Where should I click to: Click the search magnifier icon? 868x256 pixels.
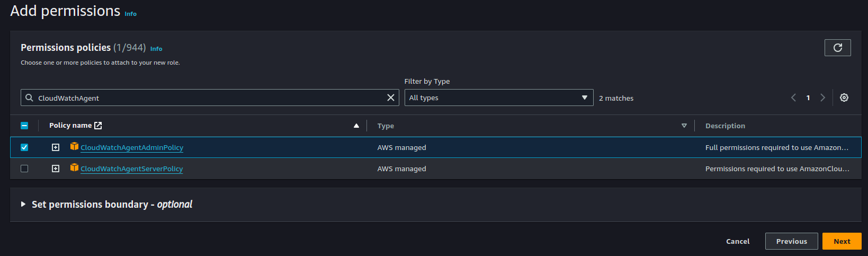[30, 98]
